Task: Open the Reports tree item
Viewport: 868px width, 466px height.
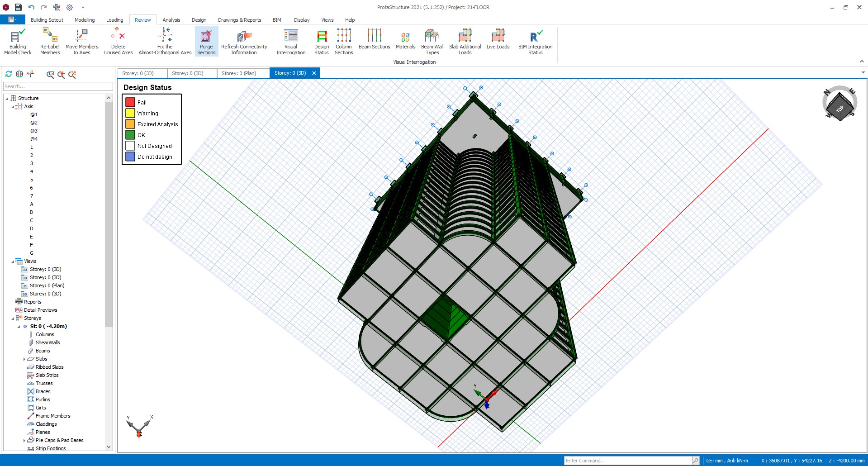Action: coord(32,302)
